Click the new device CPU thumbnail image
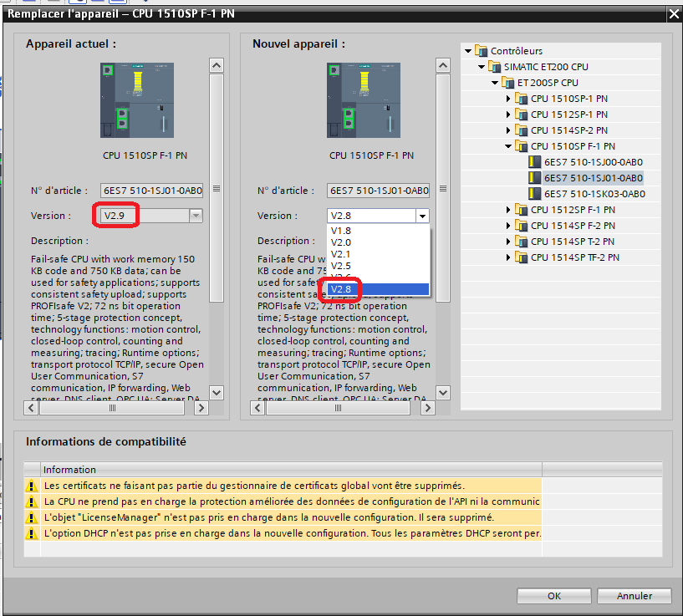683x616 pixels. click(x=361, y=100)
